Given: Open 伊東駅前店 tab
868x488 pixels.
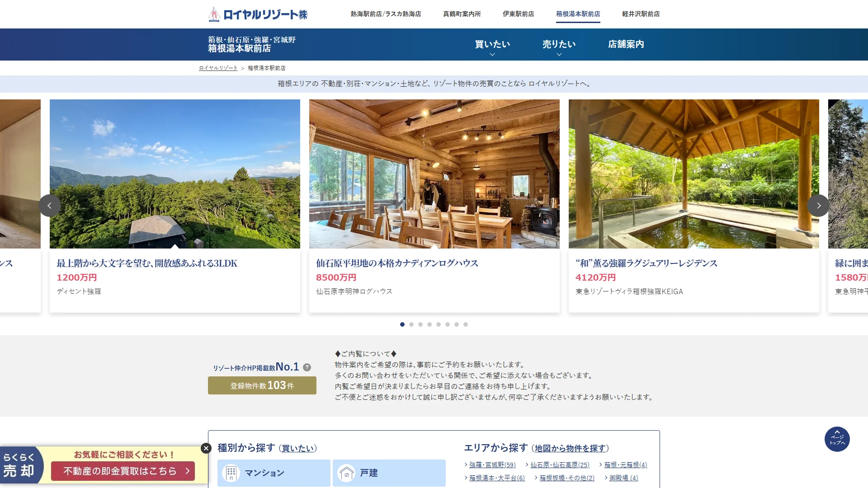Looking at the screenshot, I should click(x=519, y=14).
